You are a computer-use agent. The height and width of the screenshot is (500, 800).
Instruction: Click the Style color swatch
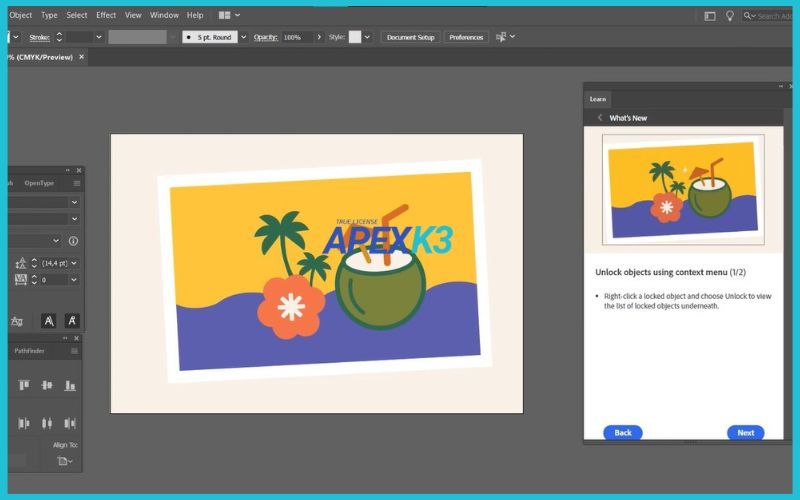pyautogui.click(x=354, y=37)
